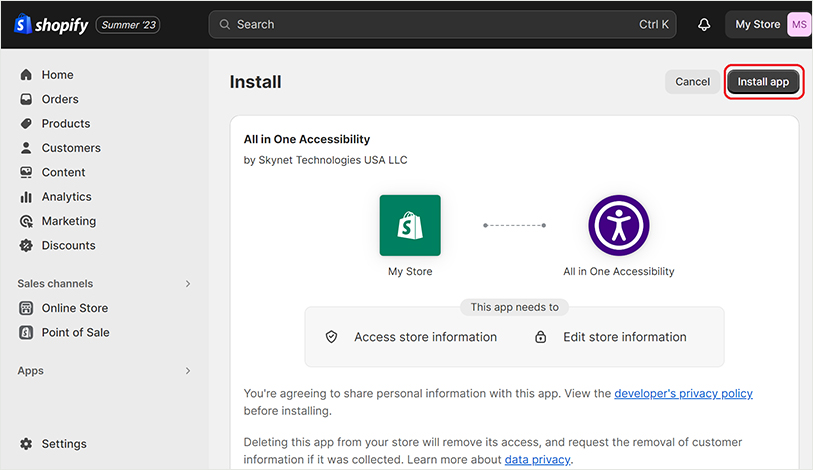
Task: Click Access store information text
Action: click(x=426, y=337)
